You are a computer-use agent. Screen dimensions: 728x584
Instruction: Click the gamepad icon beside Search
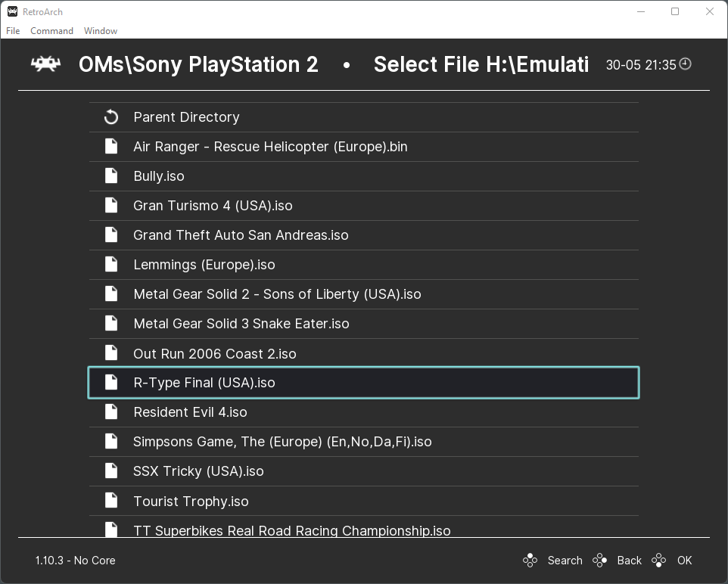pyautogui.click(x=530, y=561)
